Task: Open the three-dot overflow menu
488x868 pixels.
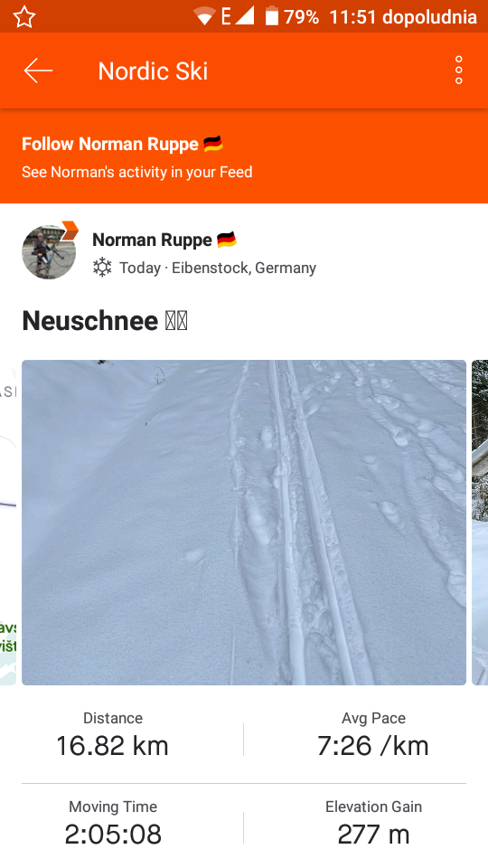Action: click(459, 71)
